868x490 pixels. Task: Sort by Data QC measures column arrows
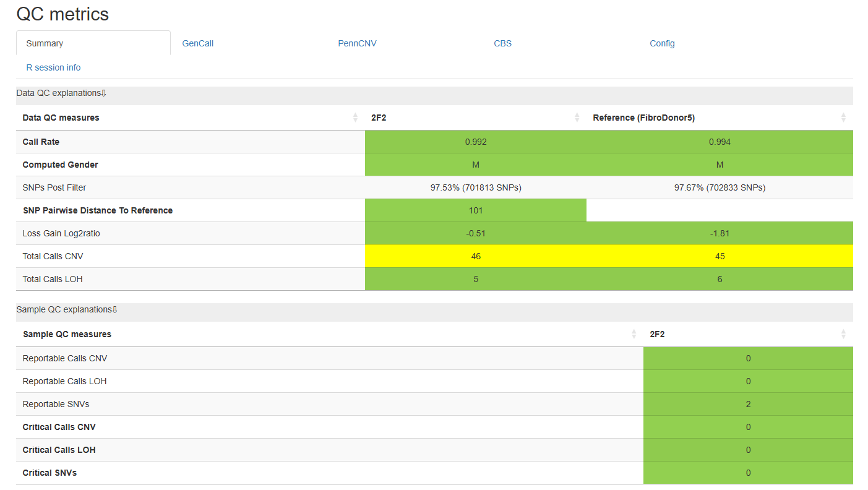355,118
